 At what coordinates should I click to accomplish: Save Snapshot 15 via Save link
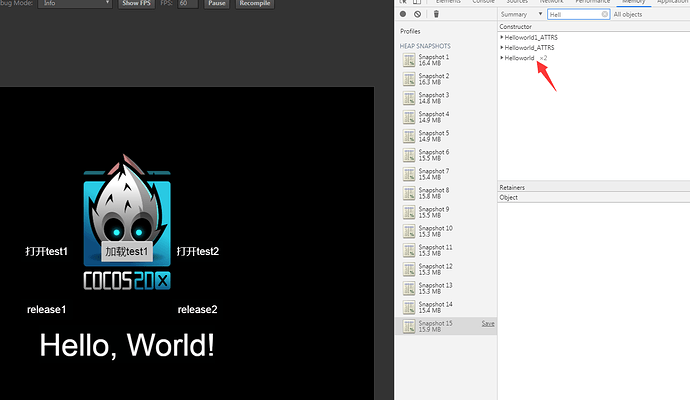pyautogui.click(x=488, y=323)
